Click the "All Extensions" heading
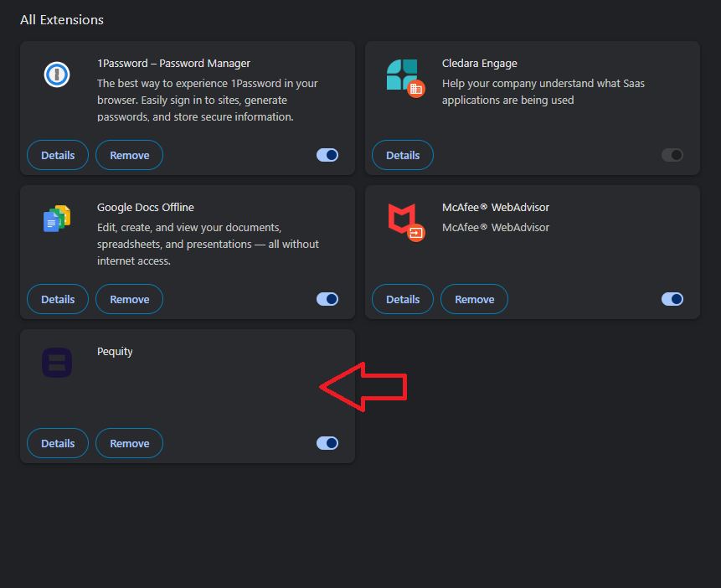721x588 pixels. 62,20
